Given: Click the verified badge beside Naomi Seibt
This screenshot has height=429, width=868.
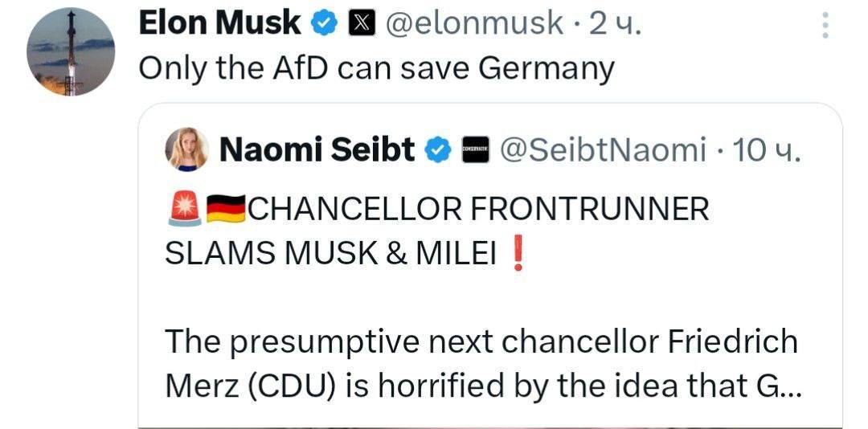Looking at the screenshot, I should 438,149.
